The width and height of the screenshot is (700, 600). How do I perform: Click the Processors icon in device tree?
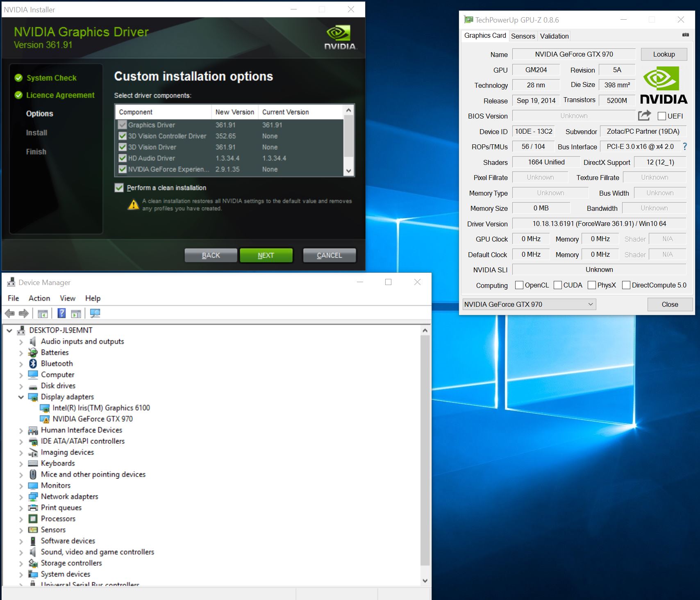[33, 519]
